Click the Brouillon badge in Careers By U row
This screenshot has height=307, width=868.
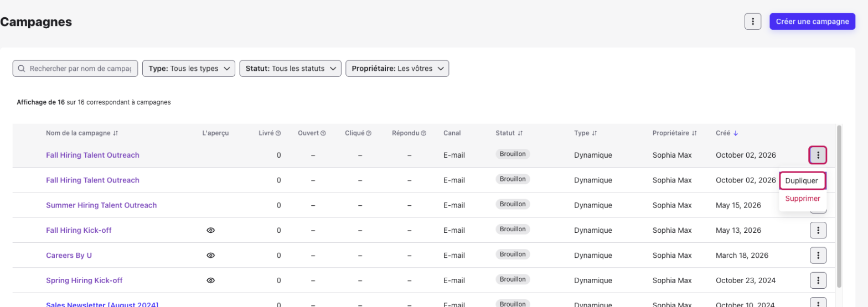[513, 254]
